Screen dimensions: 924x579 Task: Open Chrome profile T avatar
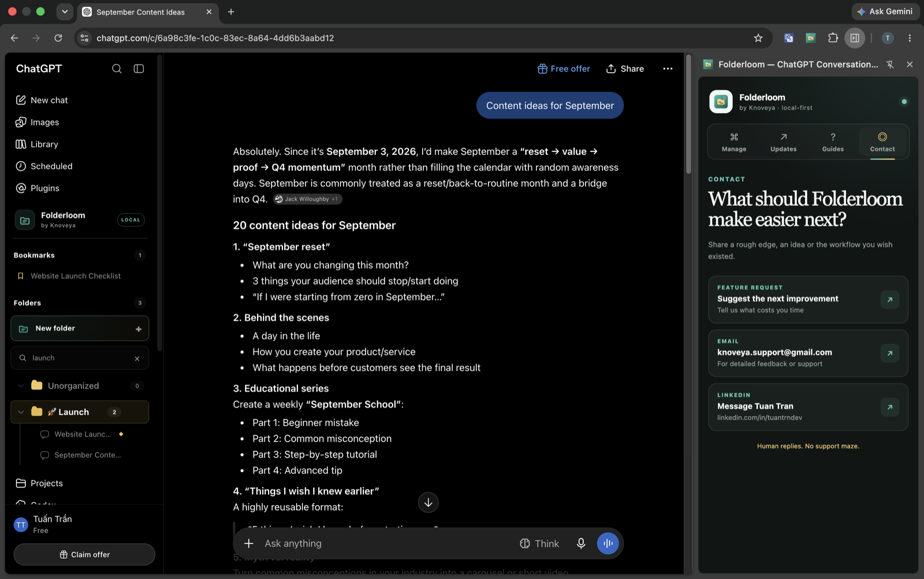coord(888,38)
